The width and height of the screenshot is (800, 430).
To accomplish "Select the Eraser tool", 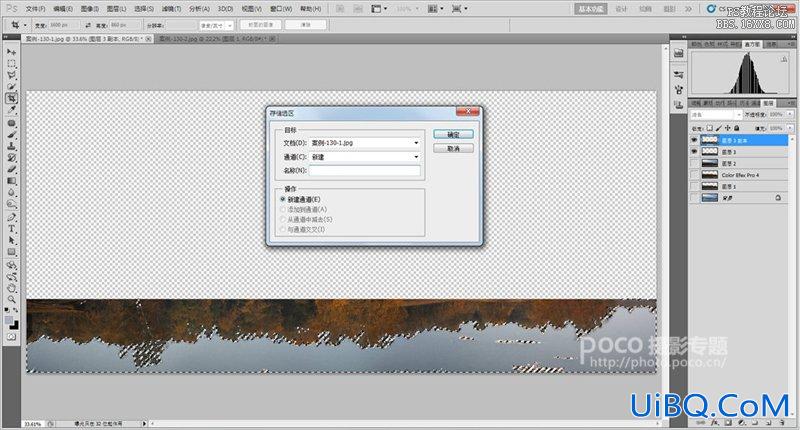I will click(x=11, y=169).
